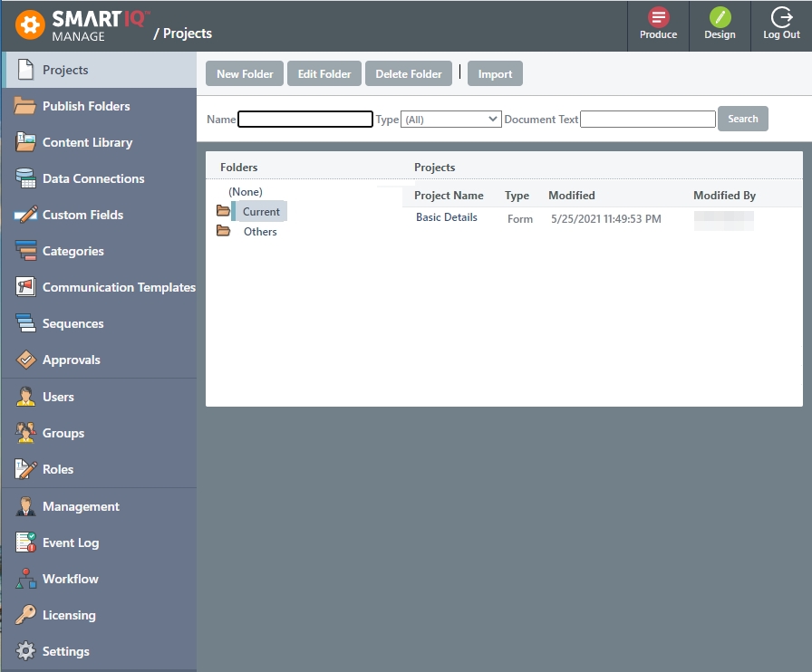Click the Project Name column header

pyautogui.click(x=449, y=196)
